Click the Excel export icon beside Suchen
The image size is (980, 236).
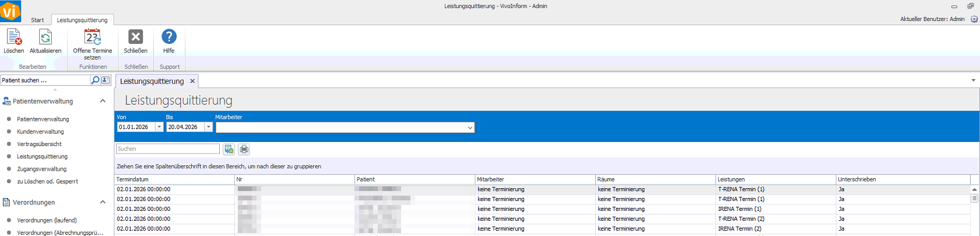[x=229, y=150]
